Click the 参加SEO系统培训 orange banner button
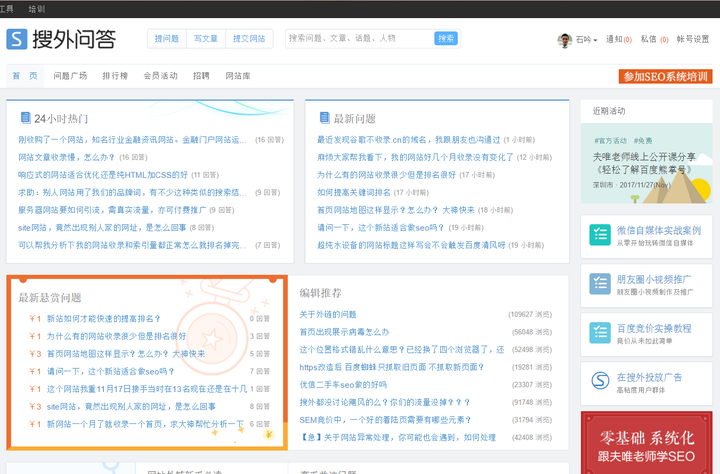 (x=665, y=76)
